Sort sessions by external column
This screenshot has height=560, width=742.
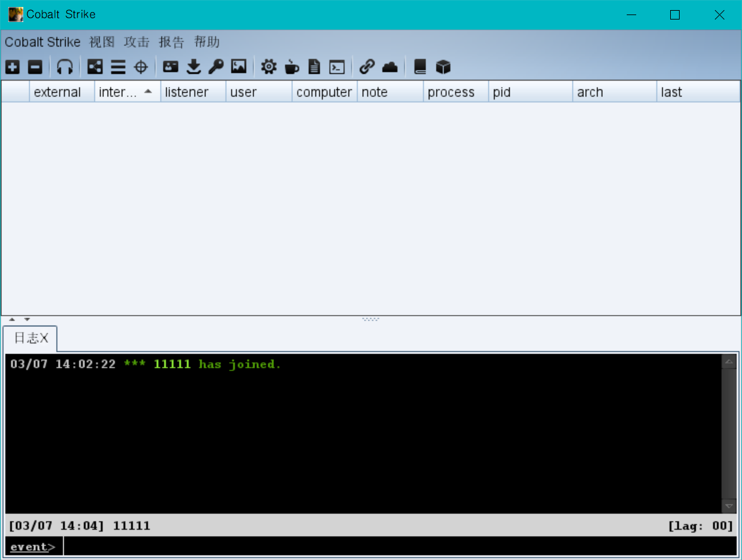tap(62, 92)
